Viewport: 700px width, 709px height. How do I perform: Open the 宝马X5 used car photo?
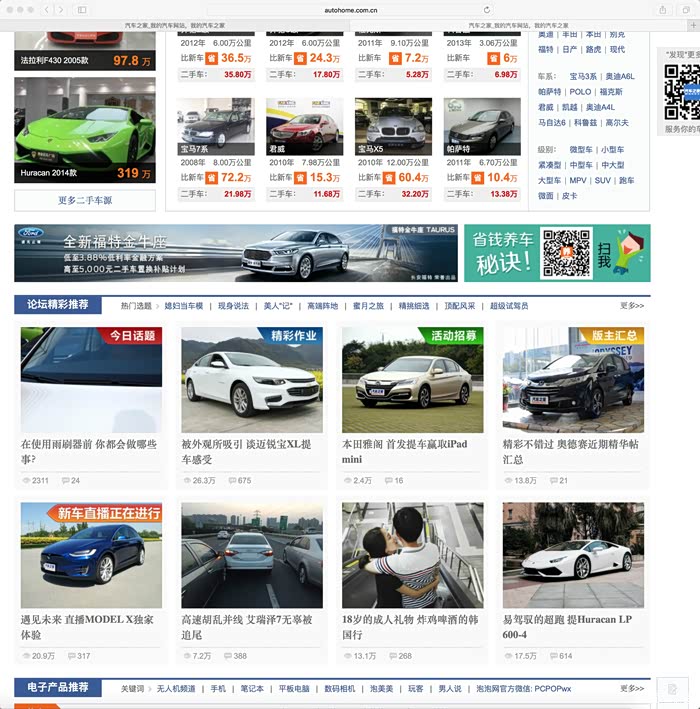[393, 127]
